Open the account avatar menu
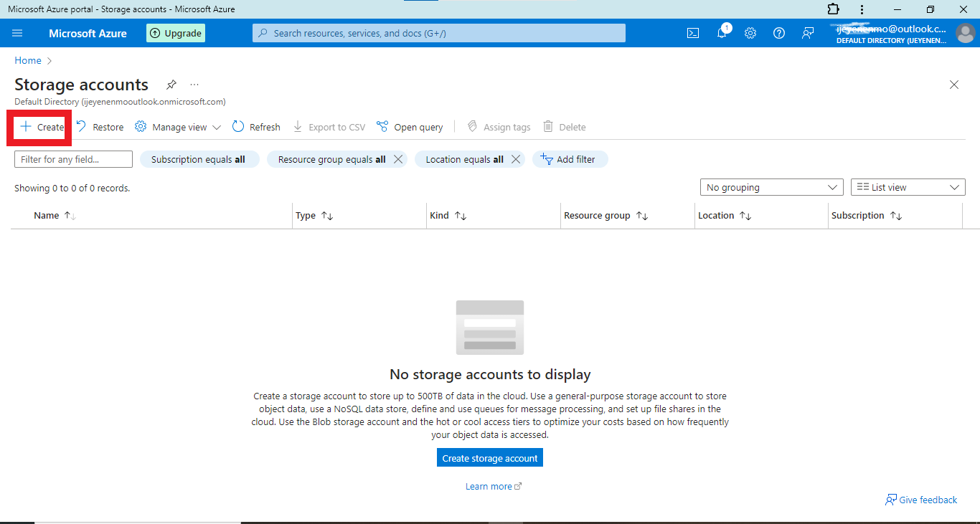Image resolution: width=980 pixels, height=524 pixels. click(x=965, y=33)
